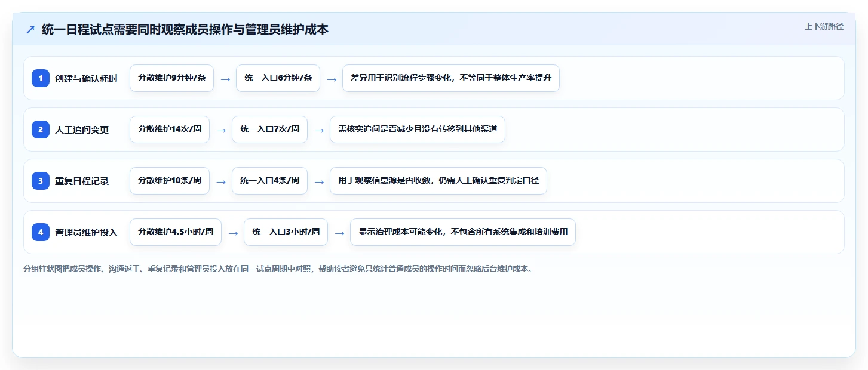The width and height of the screenshot is (868, 370).
Task: Click the footnote starting 分组柱状图把成员操作
Action: (x=278, y=269)
